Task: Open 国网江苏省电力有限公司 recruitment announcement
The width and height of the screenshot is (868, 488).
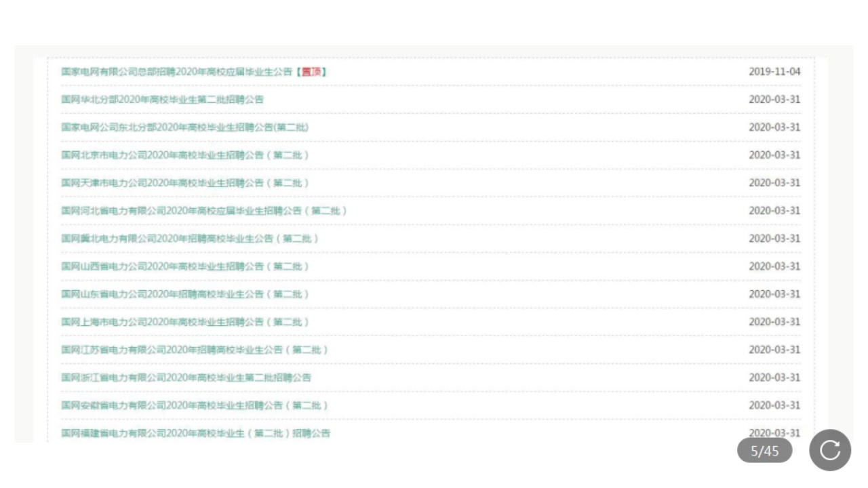Action: pos(195,350)
